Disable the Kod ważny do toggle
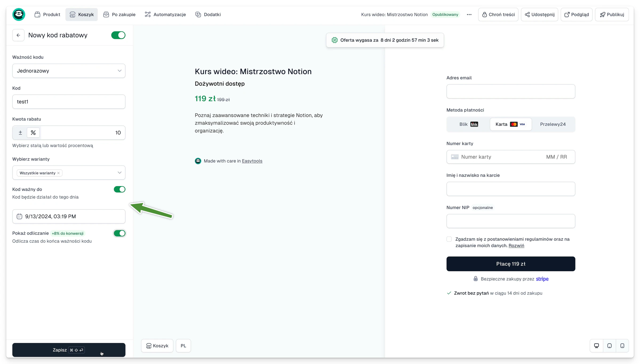 [x=119, y=189]
